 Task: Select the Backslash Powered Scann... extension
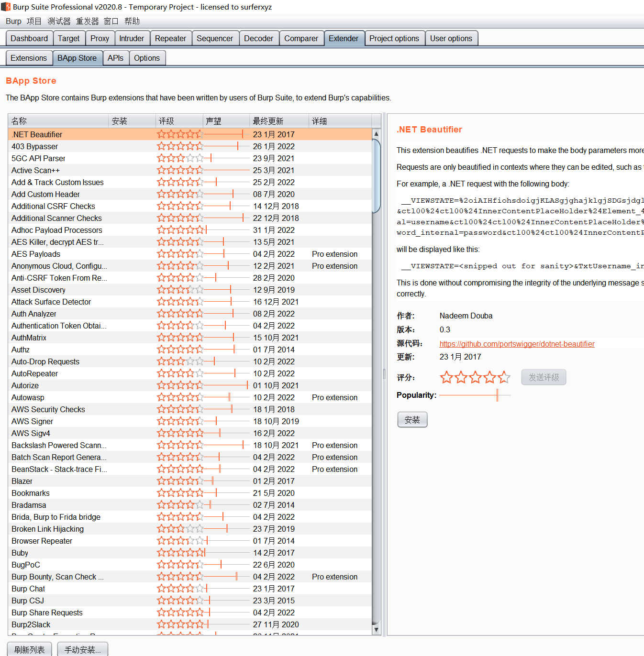[x=190, y=445]
